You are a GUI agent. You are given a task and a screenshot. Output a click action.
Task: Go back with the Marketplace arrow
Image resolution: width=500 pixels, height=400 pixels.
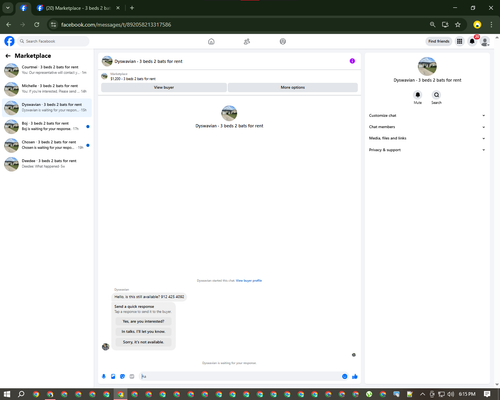(8, 56)
